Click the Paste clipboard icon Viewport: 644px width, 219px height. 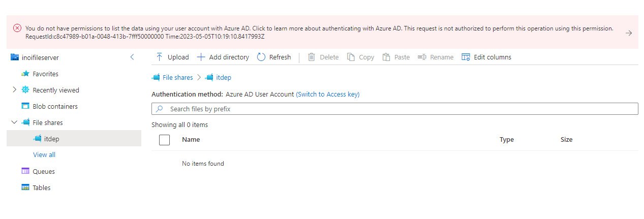pos(386,57)
